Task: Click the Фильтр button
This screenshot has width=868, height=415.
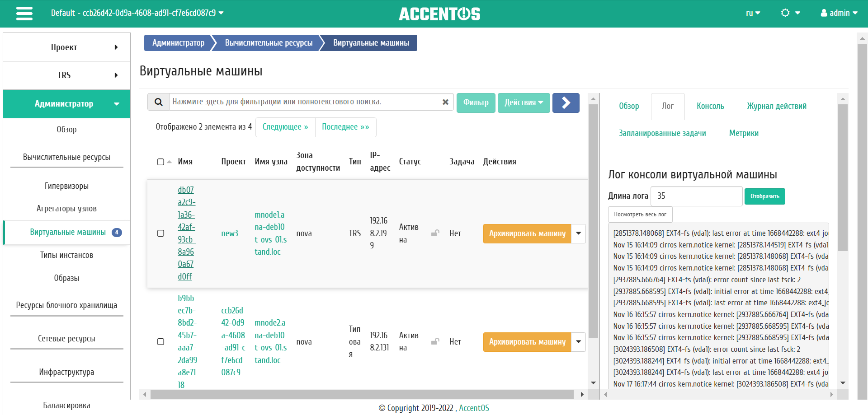Action: coord(476,103)
